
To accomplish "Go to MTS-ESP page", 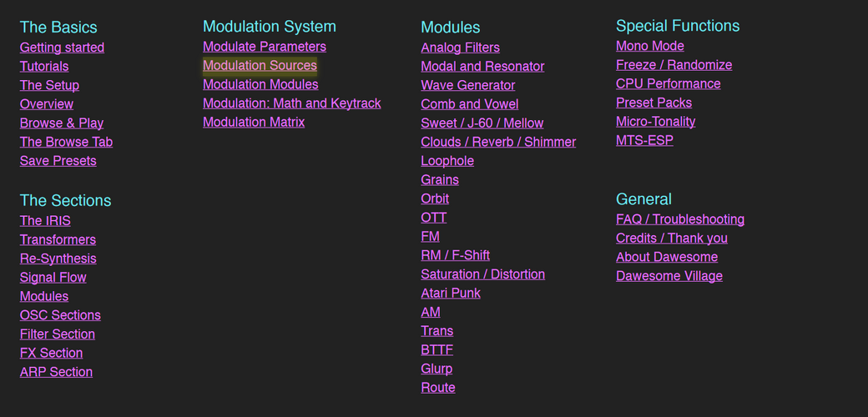I will [x=644, y=141].
